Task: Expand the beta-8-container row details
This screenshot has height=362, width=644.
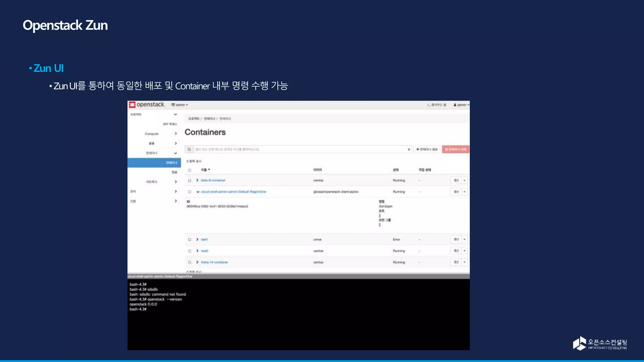Action: click(197, 180)
